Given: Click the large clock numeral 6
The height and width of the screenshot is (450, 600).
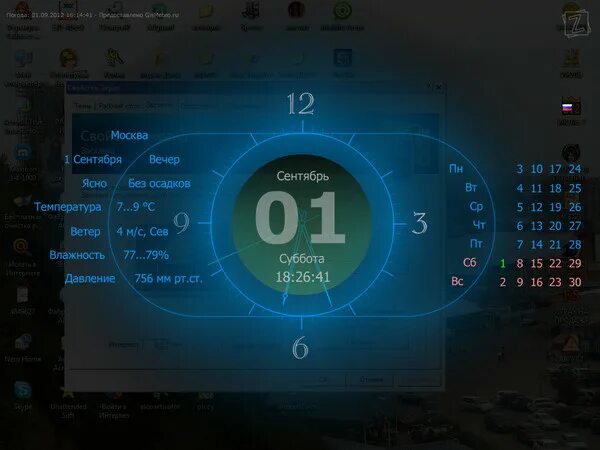Looking at the screenshot, I should (300, 347).
